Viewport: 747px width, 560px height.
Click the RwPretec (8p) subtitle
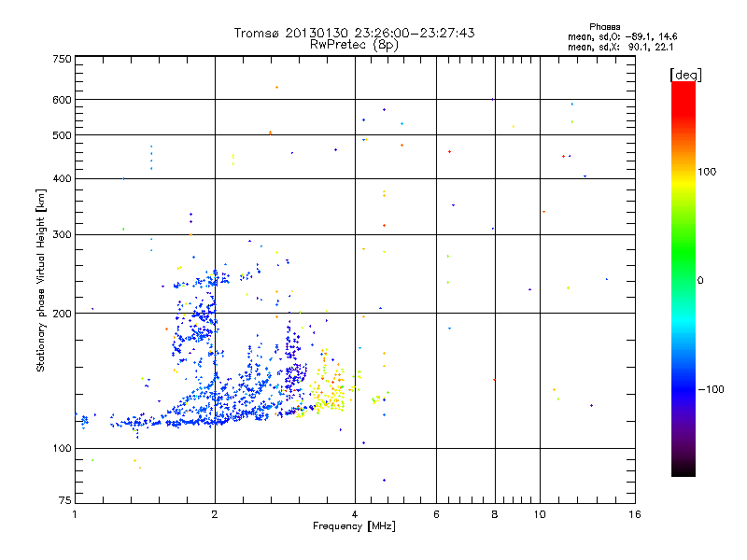[x=354, y=45]
